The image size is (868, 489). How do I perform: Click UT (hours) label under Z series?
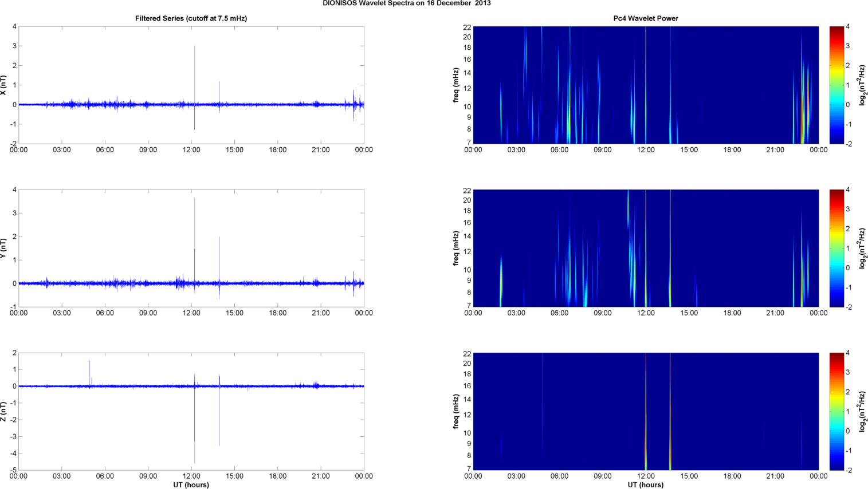[x=191, y=485]
